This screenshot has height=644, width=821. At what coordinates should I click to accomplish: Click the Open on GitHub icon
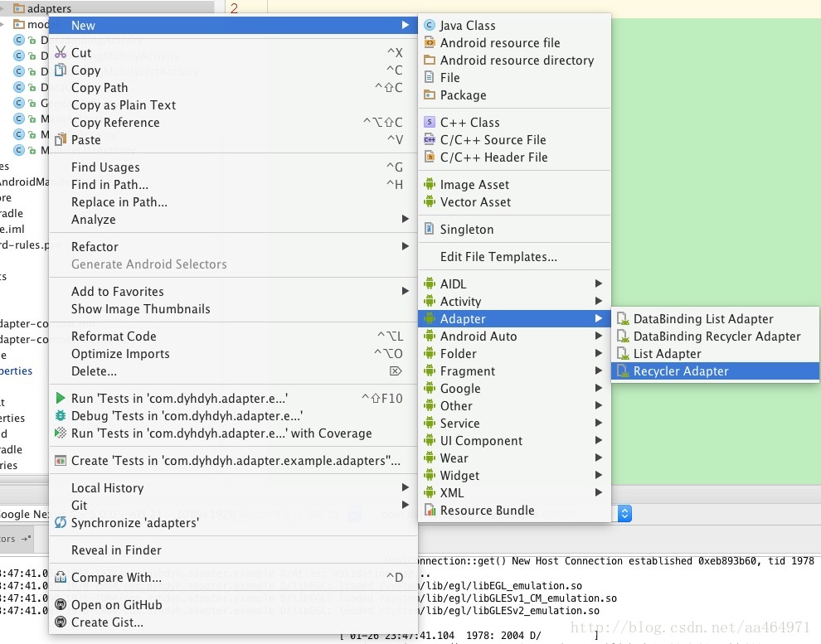tap(61, 605)
